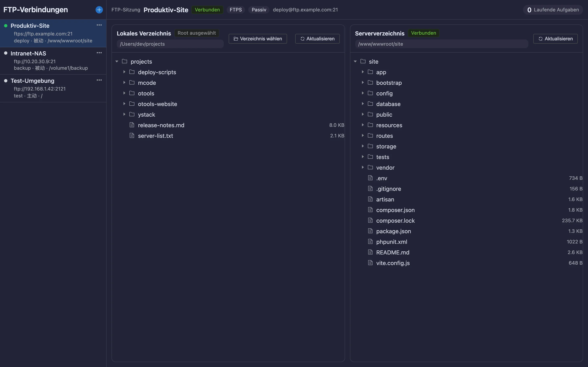Refresh the server directory with Aktualisieren
Screen dimensions: 588x367
coord(556,39)
